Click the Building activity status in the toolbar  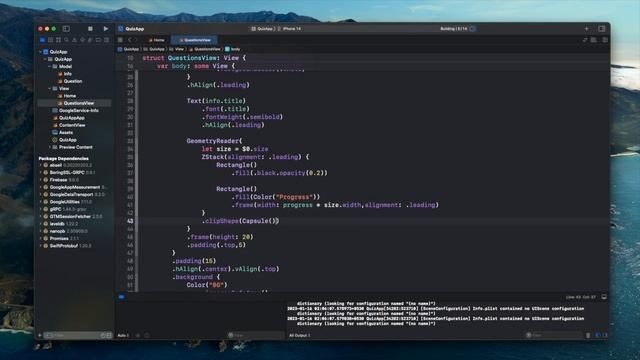(453, 29)
